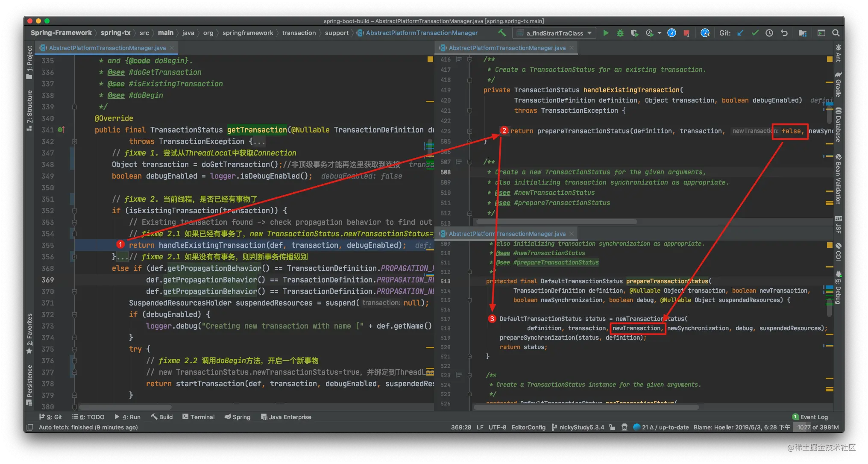
Task: Open the a_findStrartTraClass run configuration dropdown
Action: pyautogui.click(x=554, y=33)
